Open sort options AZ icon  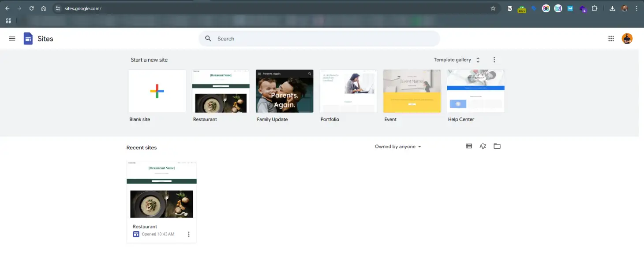tap(483, 146)
